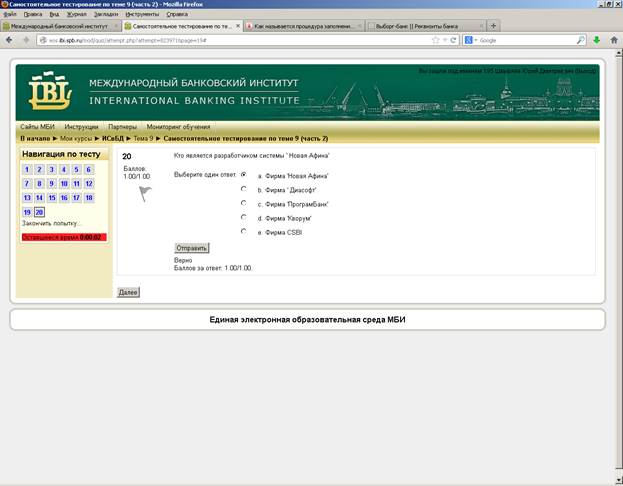
Task: Jump to question 1 in navigation
Action: tap(27, 170)
